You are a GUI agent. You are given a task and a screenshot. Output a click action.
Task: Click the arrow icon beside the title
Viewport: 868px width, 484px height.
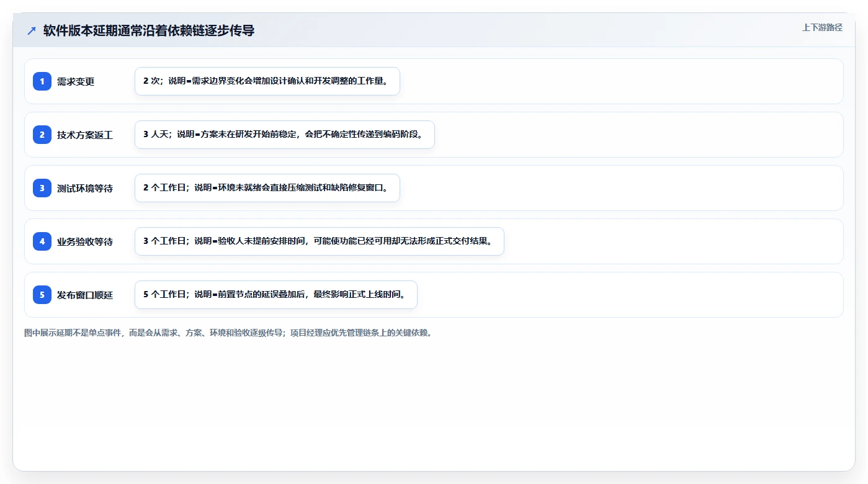tap(32, 30)
